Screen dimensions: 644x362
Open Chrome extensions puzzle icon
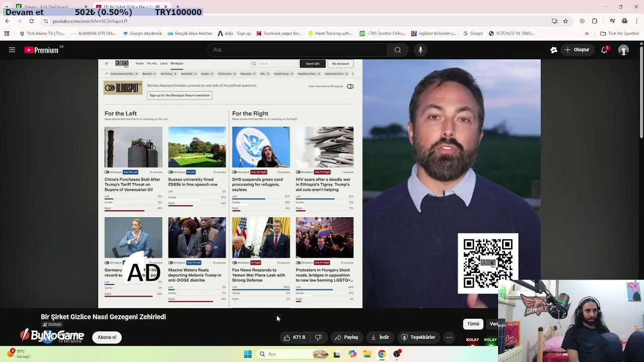pos(595,21)
